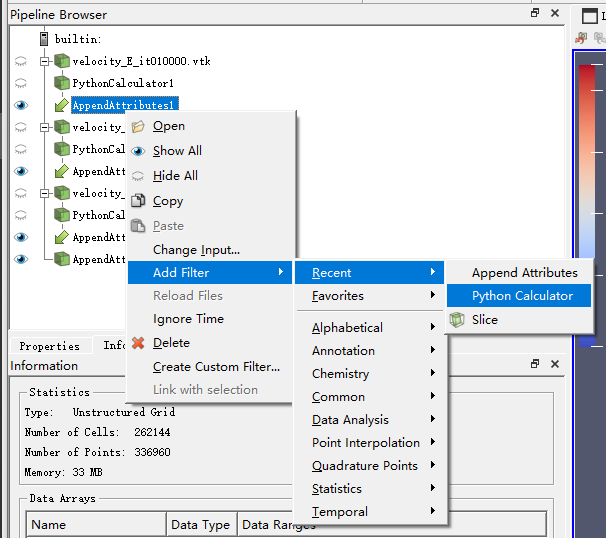Select the velocity_E_it010000.vtk source
Screen dimensions: 606x538
pyautogui.click(x=141, y=61)
